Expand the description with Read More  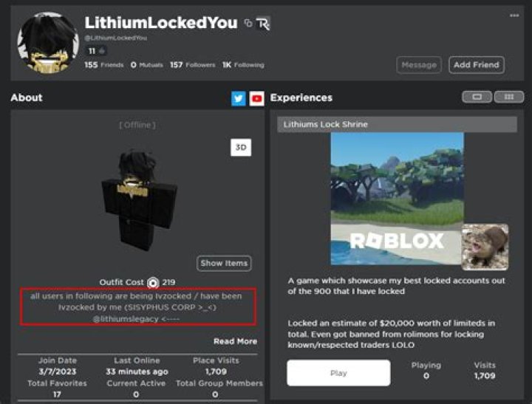pyautogui.click(x=235, y=341)
